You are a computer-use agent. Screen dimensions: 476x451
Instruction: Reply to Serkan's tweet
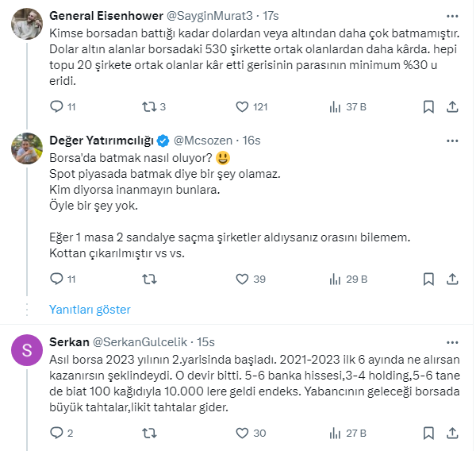point(56,433)
